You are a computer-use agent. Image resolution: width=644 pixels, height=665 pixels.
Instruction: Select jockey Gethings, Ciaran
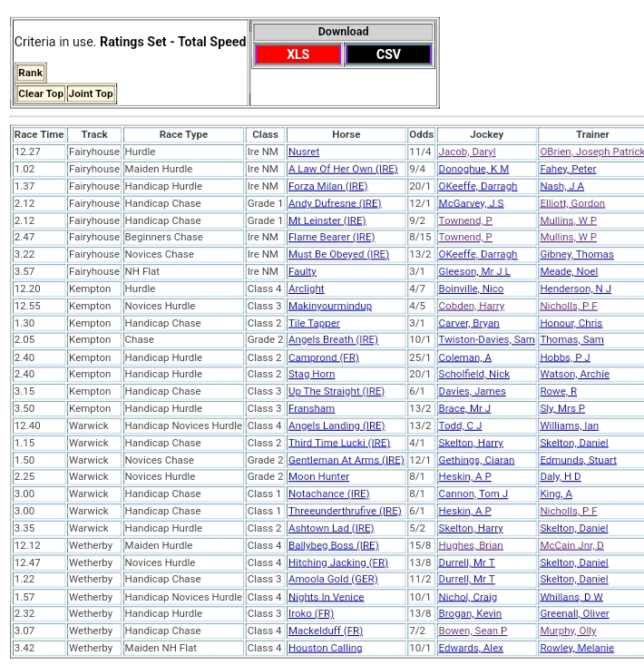tap(476, 460)
